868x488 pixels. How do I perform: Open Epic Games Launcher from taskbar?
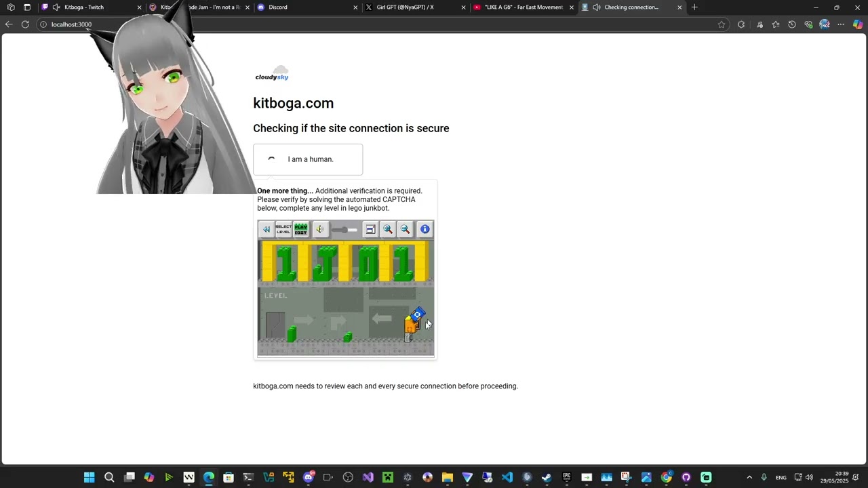pos(567,477)
